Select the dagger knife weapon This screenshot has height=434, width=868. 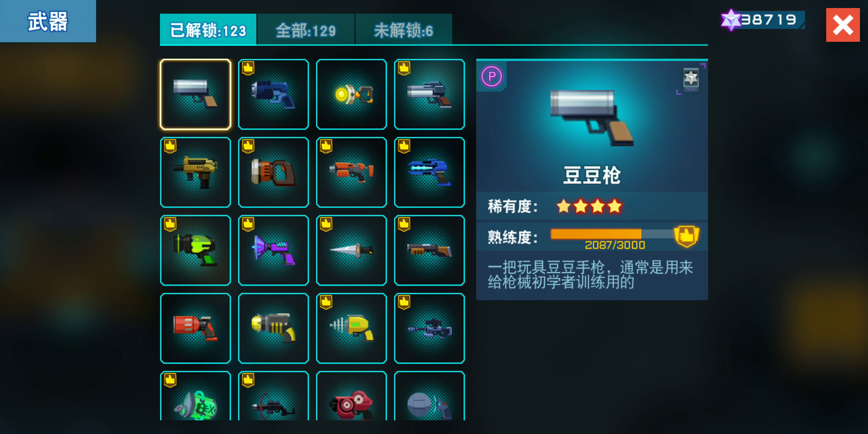point(351,250)
